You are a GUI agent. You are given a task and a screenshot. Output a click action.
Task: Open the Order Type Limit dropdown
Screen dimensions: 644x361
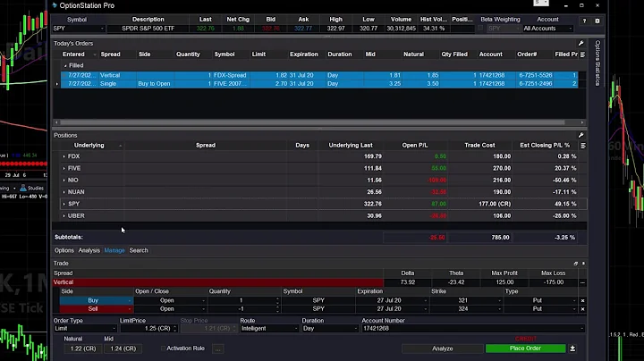pos(114,329)
